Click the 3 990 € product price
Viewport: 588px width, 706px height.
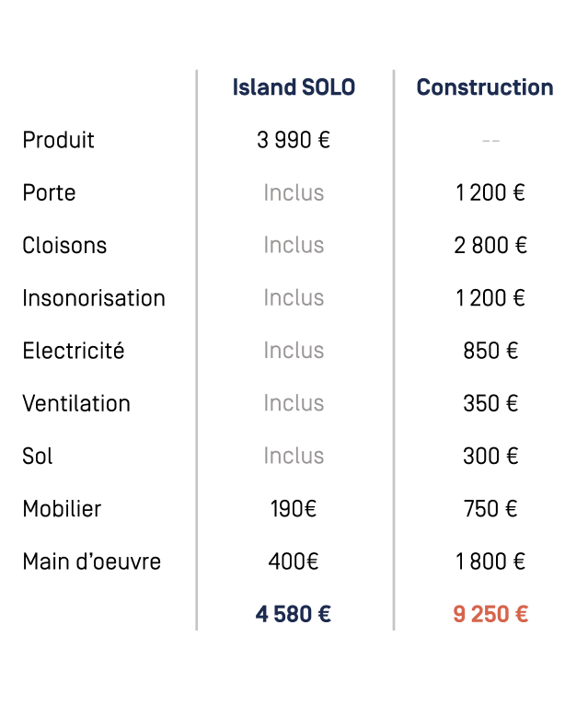coord(294,140)
